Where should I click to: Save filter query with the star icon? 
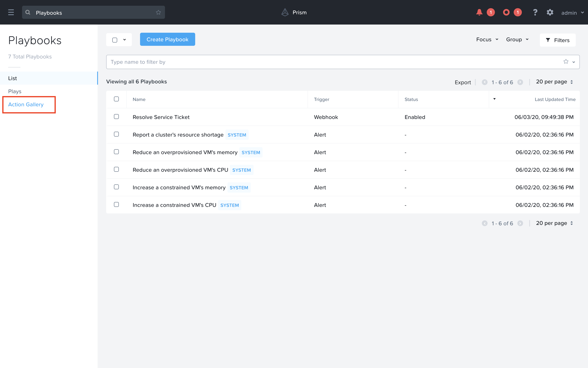coord(566,62)
